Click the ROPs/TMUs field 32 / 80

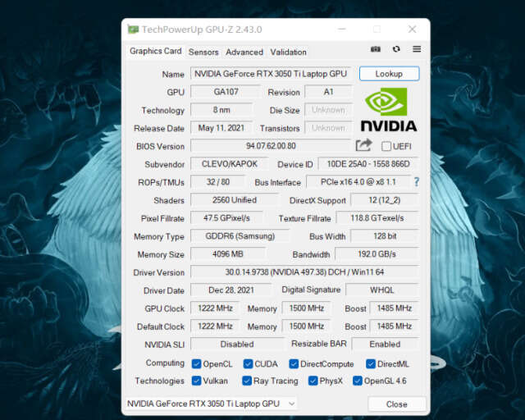(218, 182)
